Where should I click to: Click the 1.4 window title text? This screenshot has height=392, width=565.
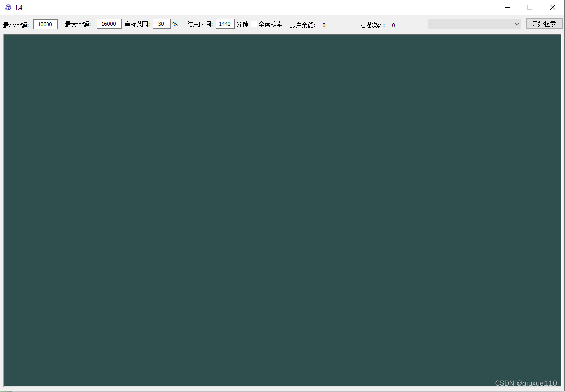19,7
